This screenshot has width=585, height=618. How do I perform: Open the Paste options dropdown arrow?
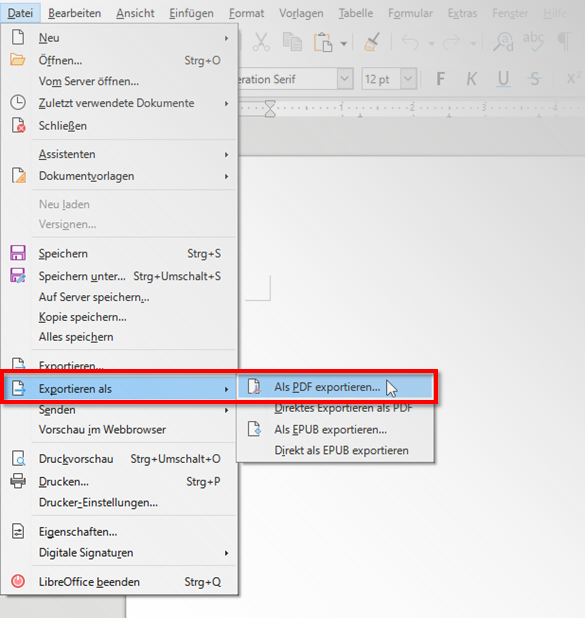(344, 43)
